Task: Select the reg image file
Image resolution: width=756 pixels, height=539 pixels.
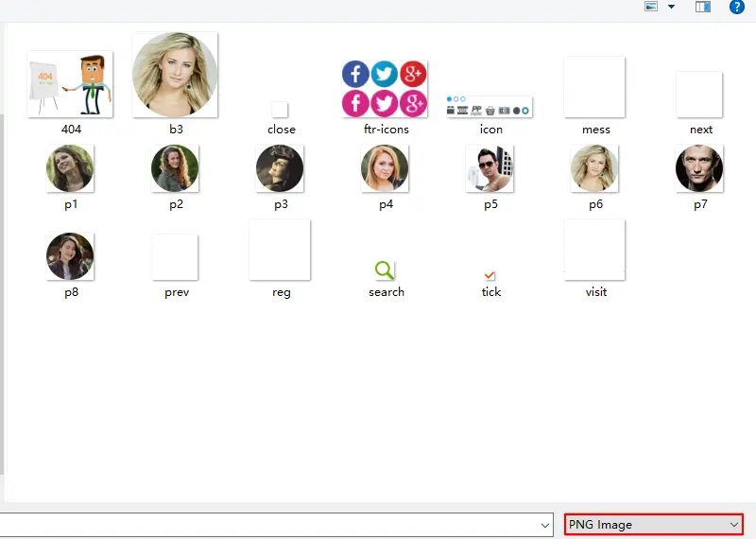Action: pos(280,250)
